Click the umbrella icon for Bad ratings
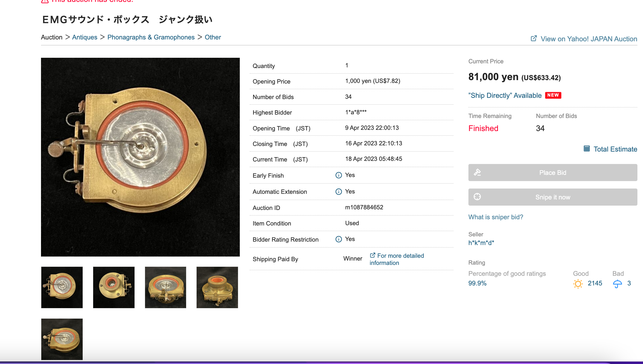 coord(617,284)
